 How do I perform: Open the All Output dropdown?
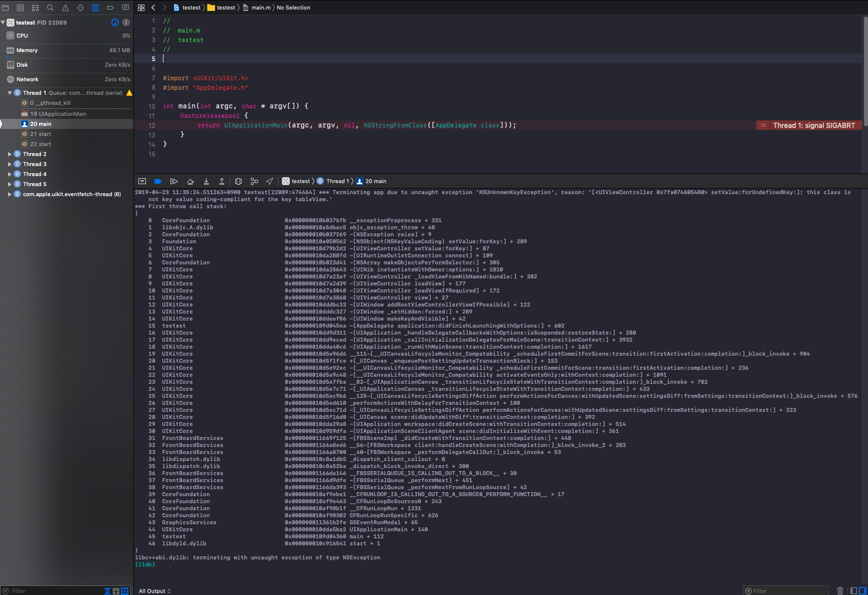tap(154, 591)
